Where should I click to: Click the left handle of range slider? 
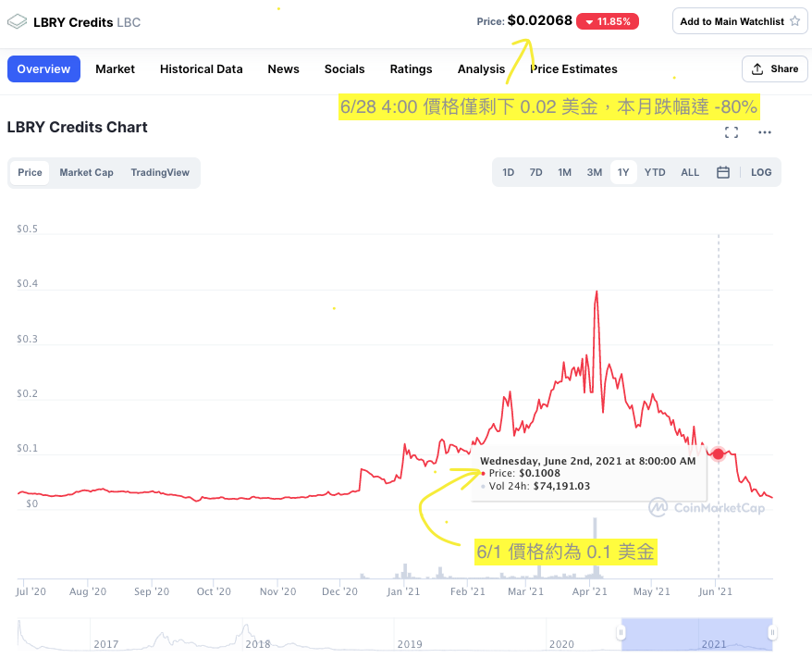point(621,632)
